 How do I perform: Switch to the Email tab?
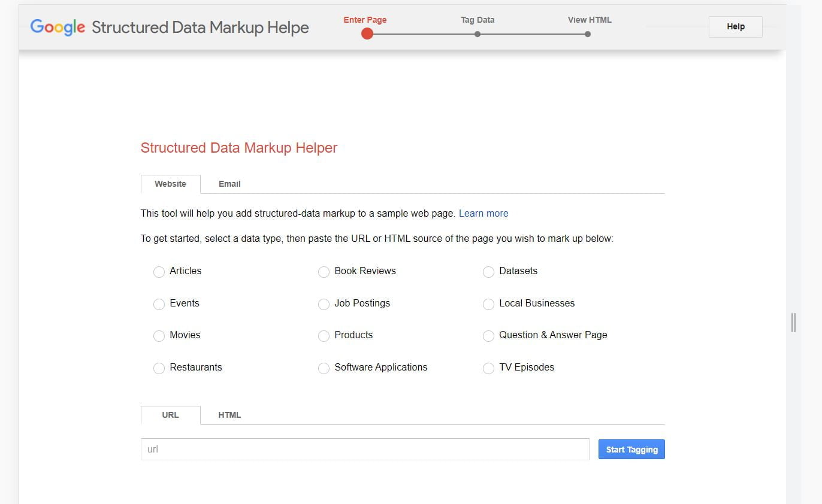[x=229, y=184]
